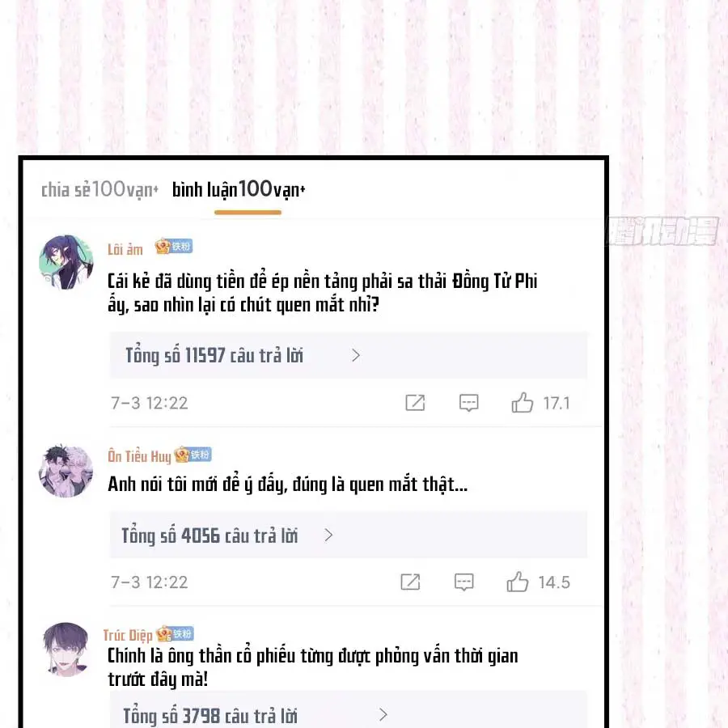Open Lôi âm's username link

[x=125, y=249]
